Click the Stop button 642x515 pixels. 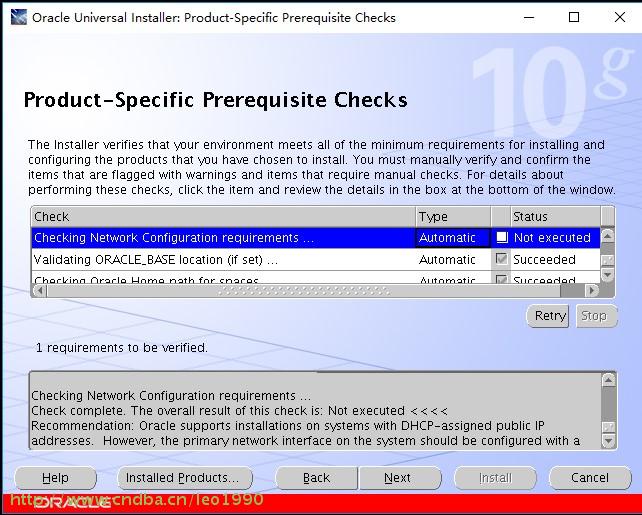[596, 316]
